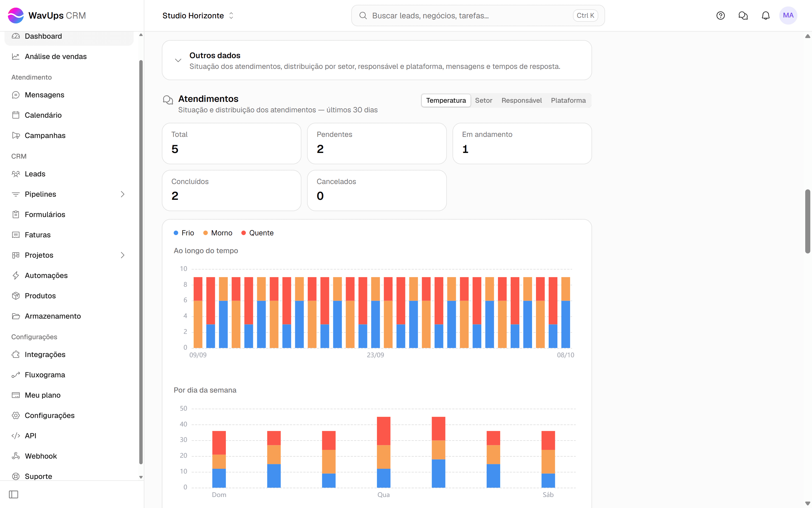The height and width of the screenshot is (508, 812).
Task: Click the Leads icon in the sidebar
Action: point(16,174)
